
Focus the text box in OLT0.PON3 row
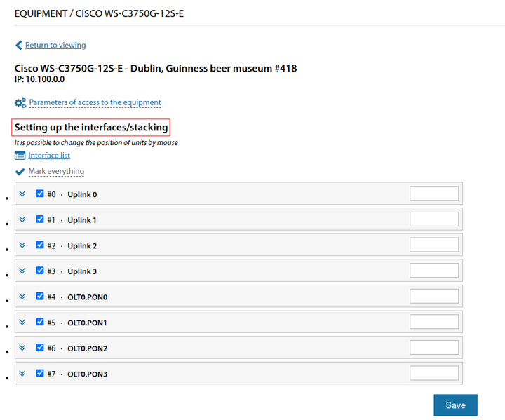click(x=433, y=374)
